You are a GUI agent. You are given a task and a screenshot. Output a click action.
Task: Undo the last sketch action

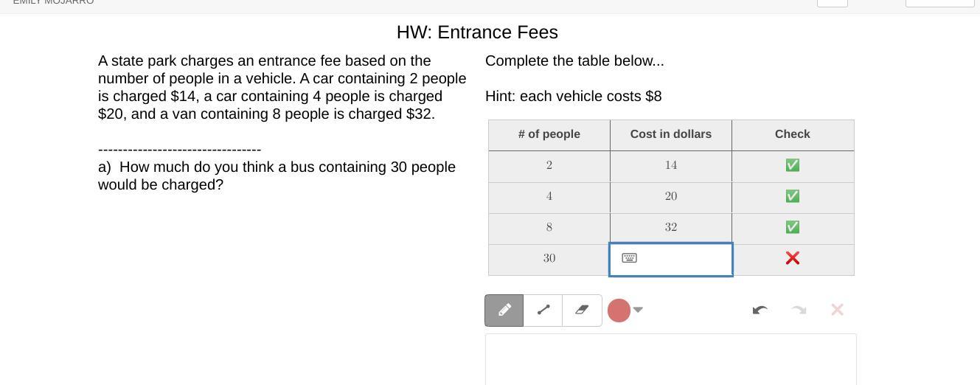[760, 311]
